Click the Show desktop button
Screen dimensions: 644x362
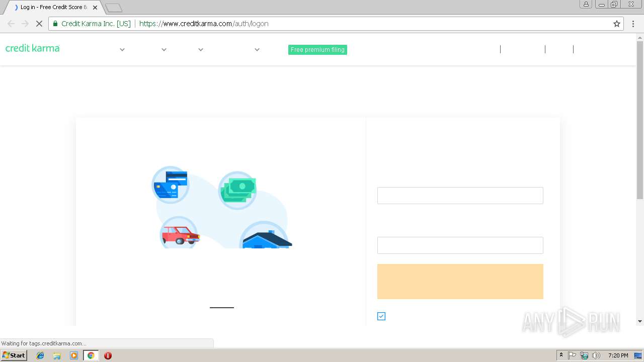639,355
